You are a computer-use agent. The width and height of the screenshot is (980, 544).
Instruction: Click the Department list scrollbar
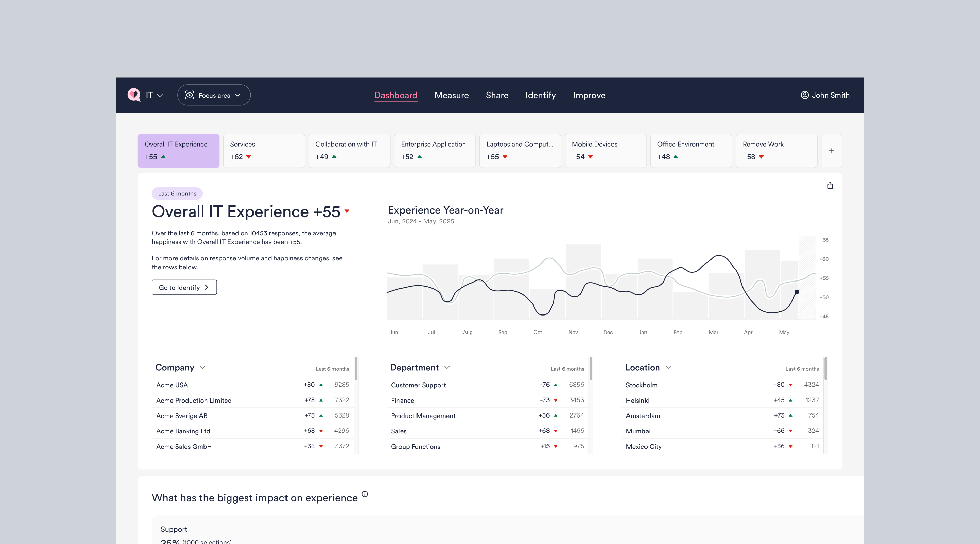pyautogui.click(x=591, y=368)
